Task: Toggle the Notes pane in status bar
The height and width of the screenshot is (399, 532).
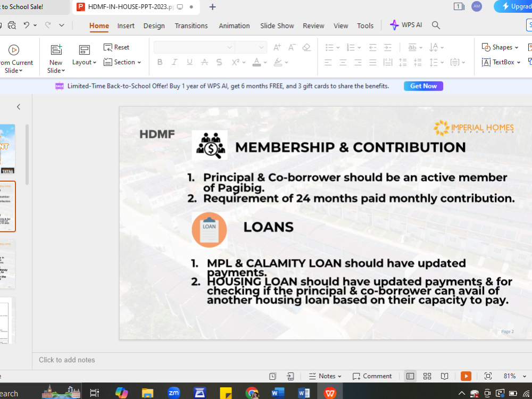Action: [325, 376]
